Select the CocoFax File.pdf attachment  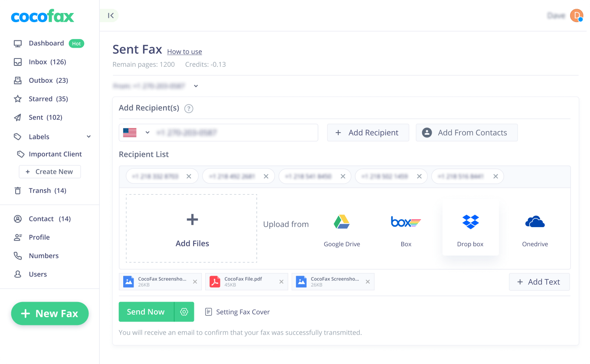click(246, 282)
